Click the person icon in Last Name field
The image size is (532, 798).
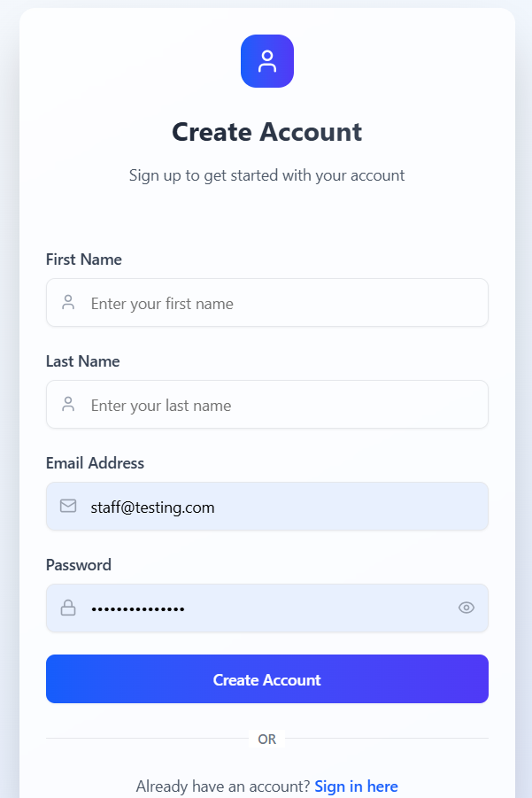coord(68,405)
